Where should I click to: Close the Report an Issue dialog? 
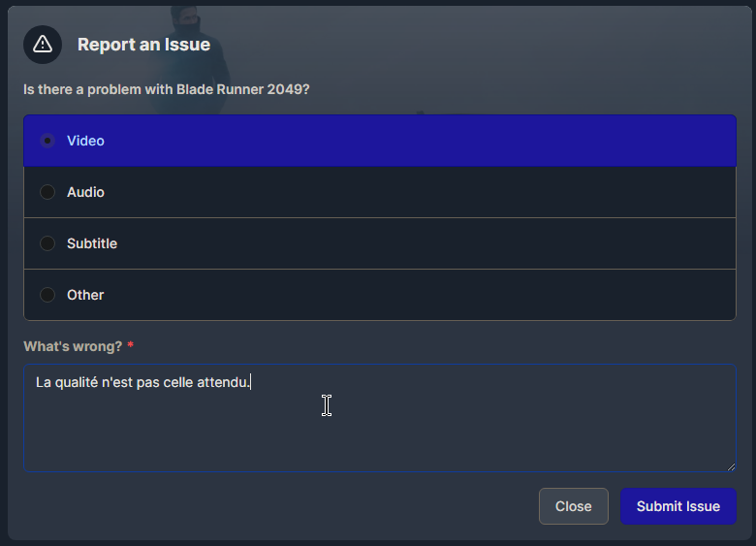pos(573,506)
